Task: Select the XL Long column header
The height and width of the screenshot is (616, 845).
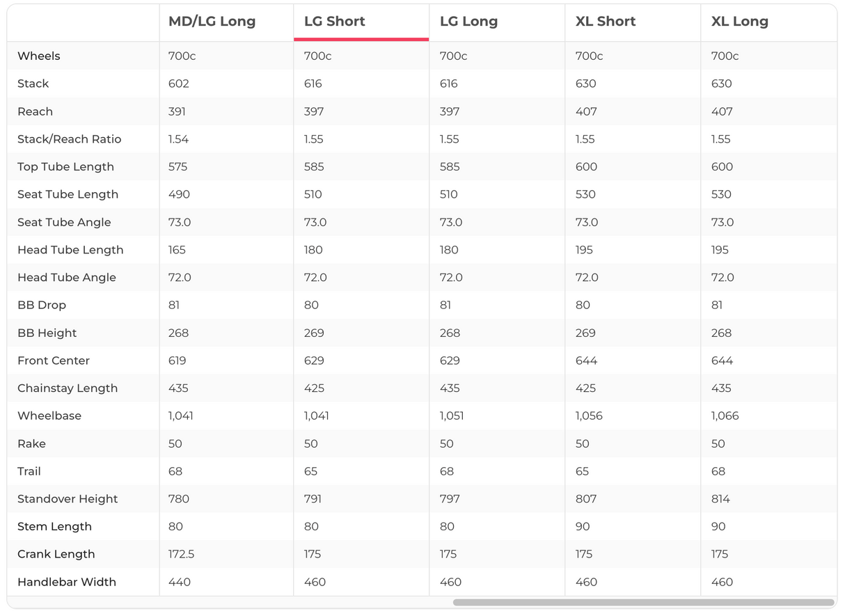Action: (739, 22)
